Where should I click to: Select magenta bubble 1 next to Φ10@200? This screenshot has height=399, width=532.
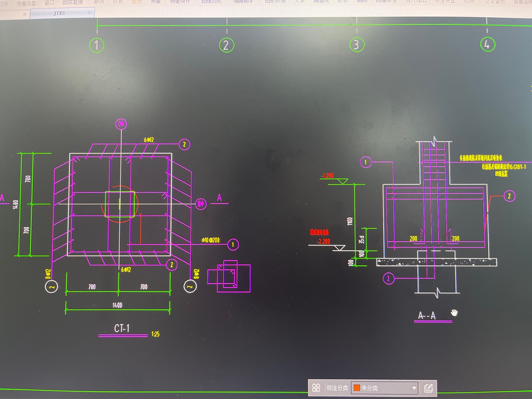[233, 245]
